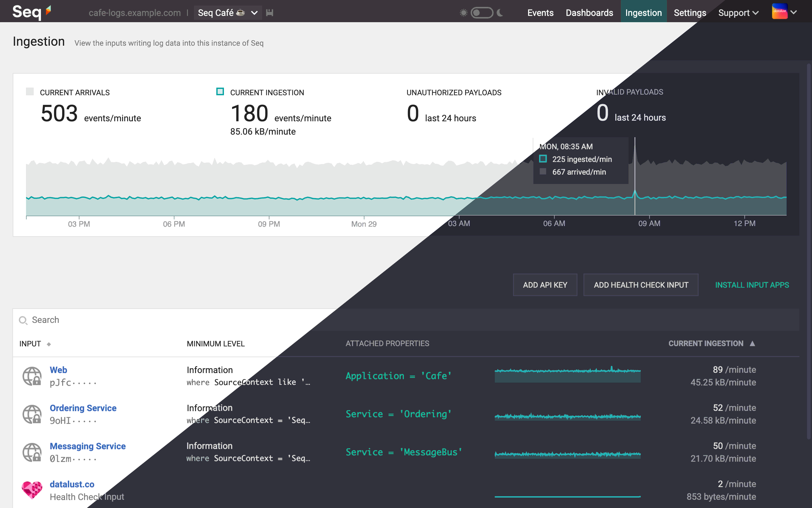Screen dimensions: 812x508
Task: Click the cafe-logs.example.com server name
Action: coord(134,13)
